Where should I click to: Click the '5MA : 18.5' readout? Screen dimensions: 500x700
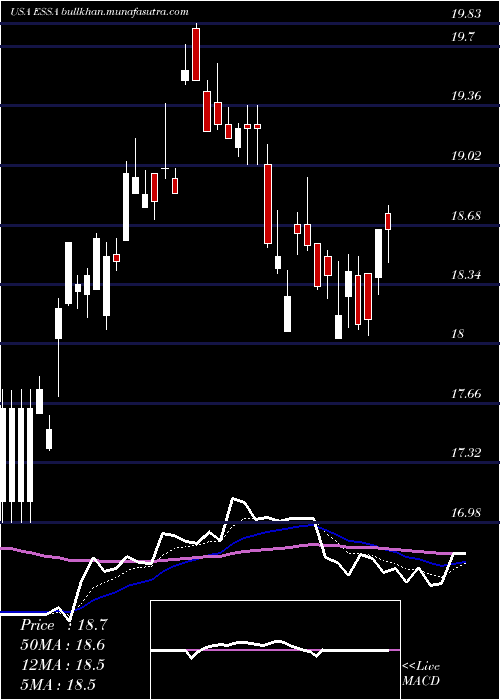(x=58, y=684)
